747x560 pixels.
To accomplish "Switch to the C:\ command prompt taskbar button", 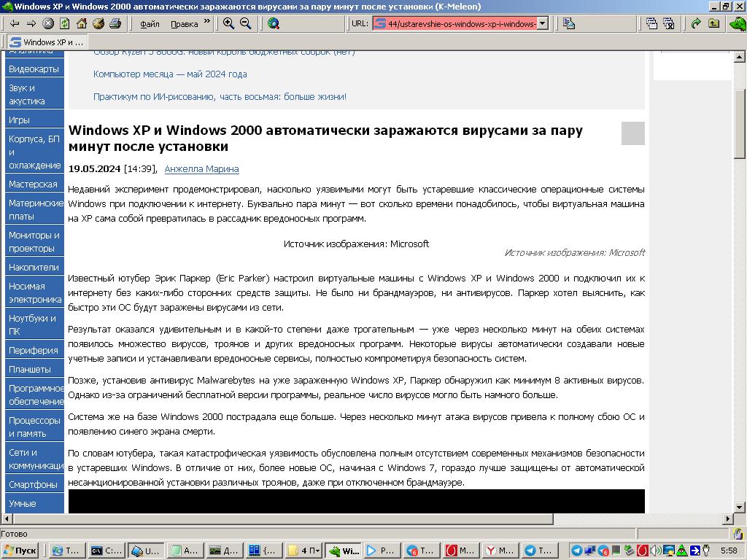I will (107, 551).
